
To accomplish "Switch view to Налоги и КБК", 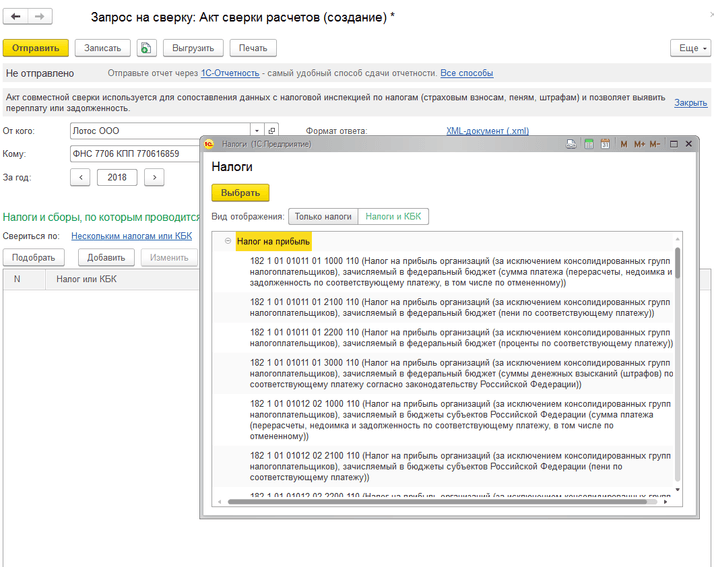I will [393, 216].
